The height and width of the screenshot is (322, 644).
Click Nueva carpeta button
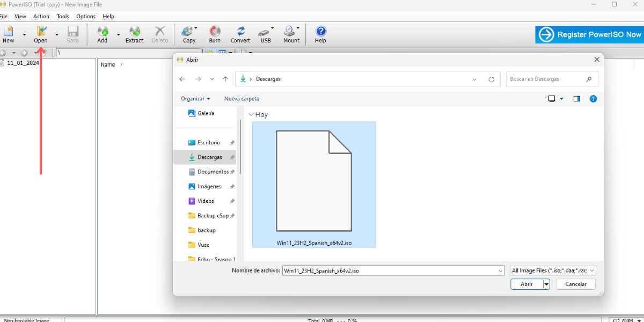coord(241,99)
